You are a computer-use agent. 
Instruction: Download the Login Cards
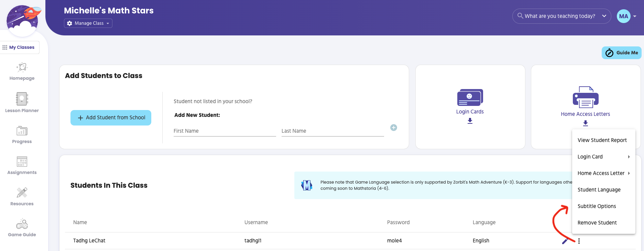[x=470, y=121]
